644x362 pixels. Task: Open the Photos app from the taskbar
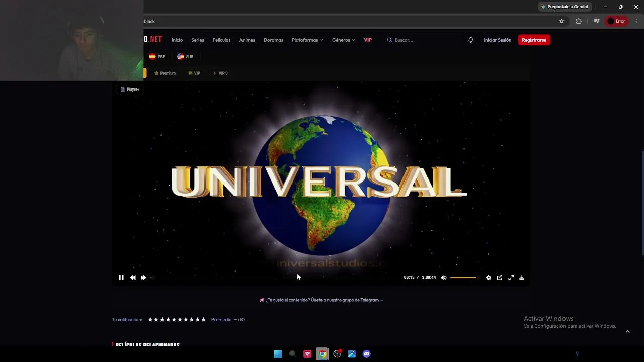(x=352, y=354)
